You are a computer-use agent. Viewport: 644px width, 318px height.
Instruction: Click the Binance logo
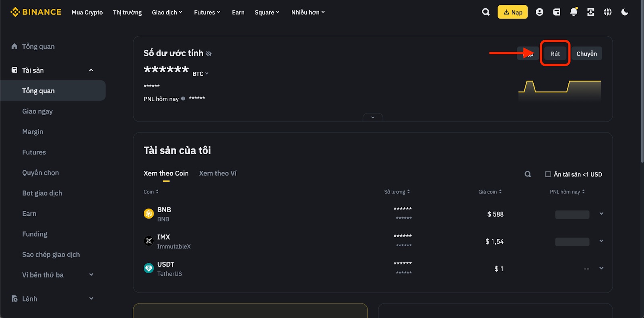click(35, 12)
